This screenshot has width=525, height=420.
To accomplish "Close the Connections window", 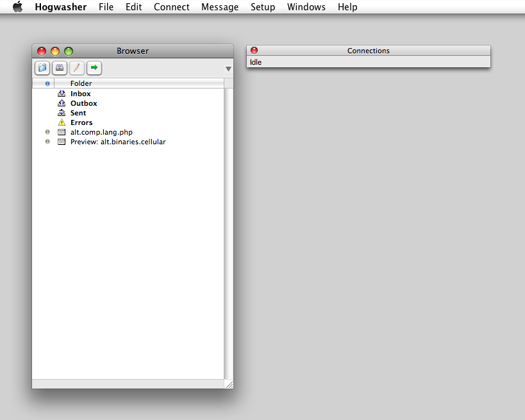I will [254, 50].
